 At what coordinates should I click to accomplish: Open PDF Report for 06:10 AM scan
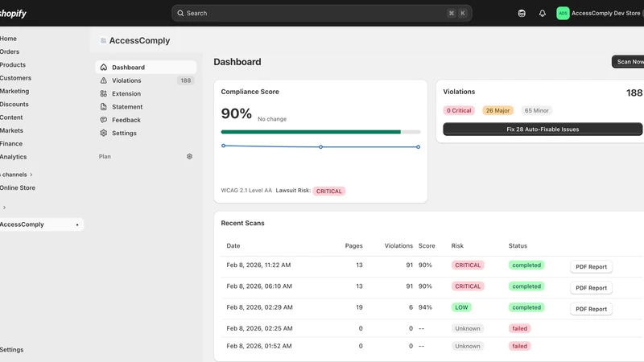click(x=591, y=288)
